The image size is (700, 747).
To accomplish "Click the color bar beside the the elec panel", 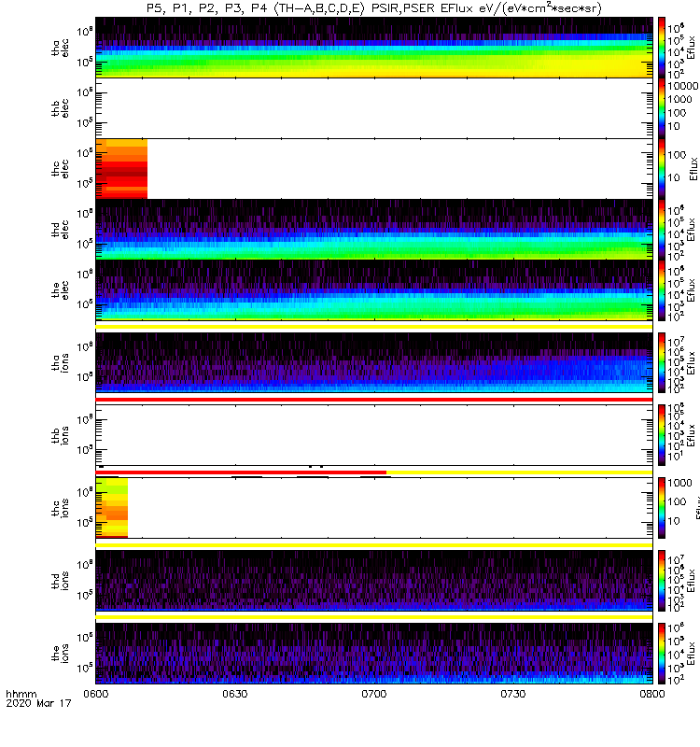I will (x=662, y=290).
